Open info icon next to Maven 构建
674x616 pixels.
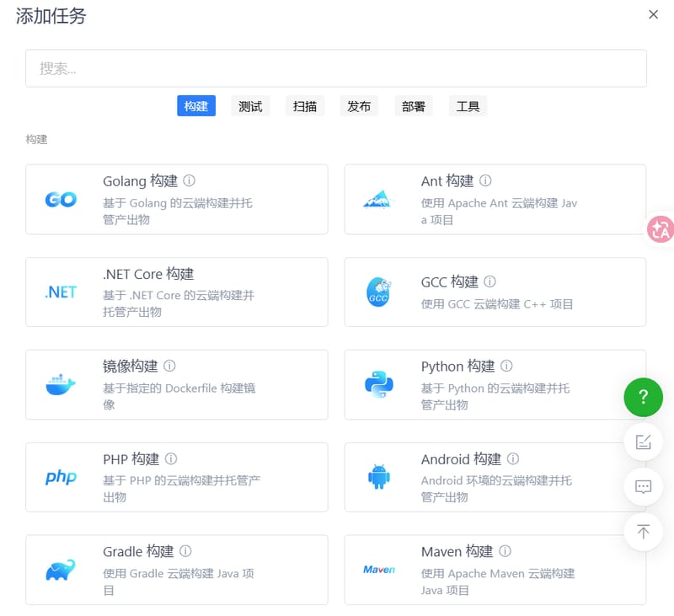click(x=505, y=550)
